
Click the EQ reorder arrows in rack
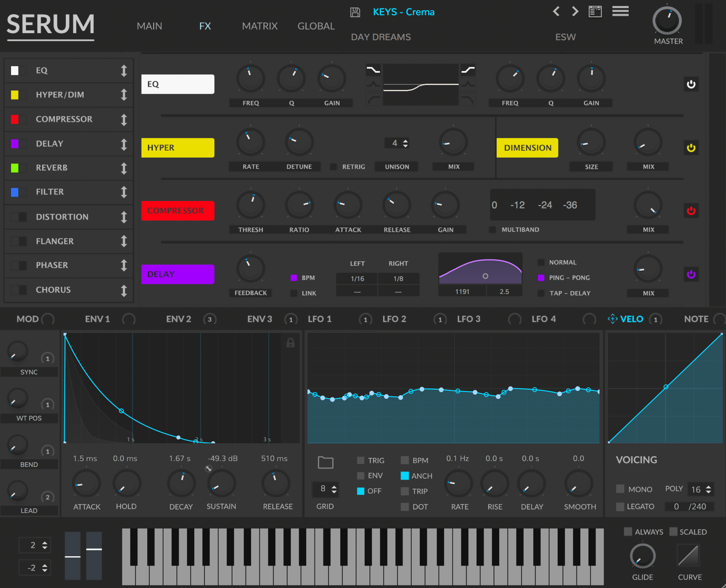[x=124, y=70]
